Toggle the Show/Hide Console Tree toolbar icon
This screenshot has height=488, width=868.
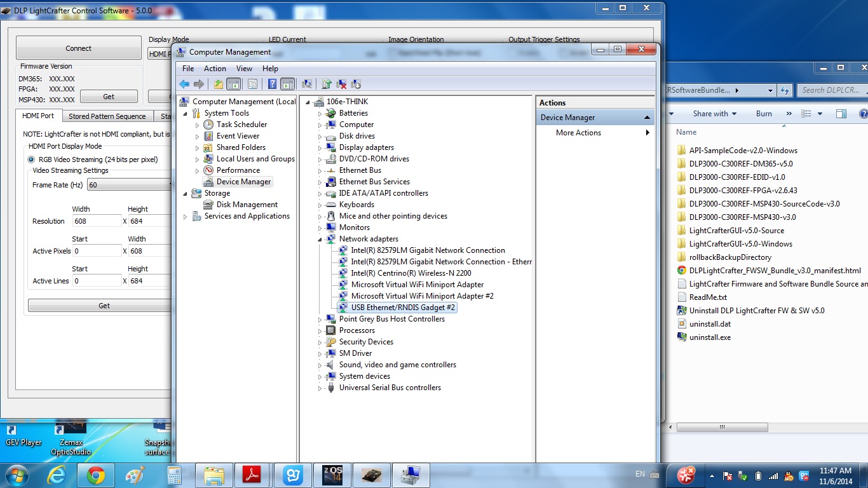233,84
